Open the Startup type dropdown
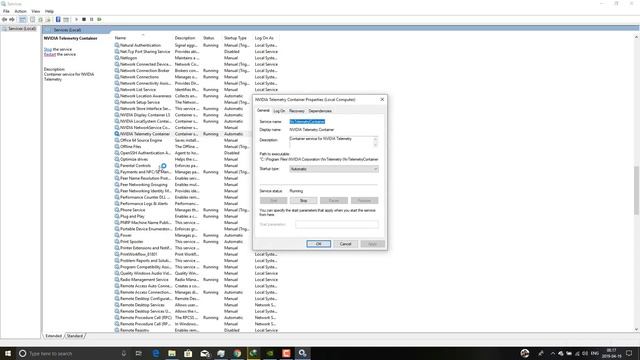Viewport: 640px width, 360px height. [334, 169]
